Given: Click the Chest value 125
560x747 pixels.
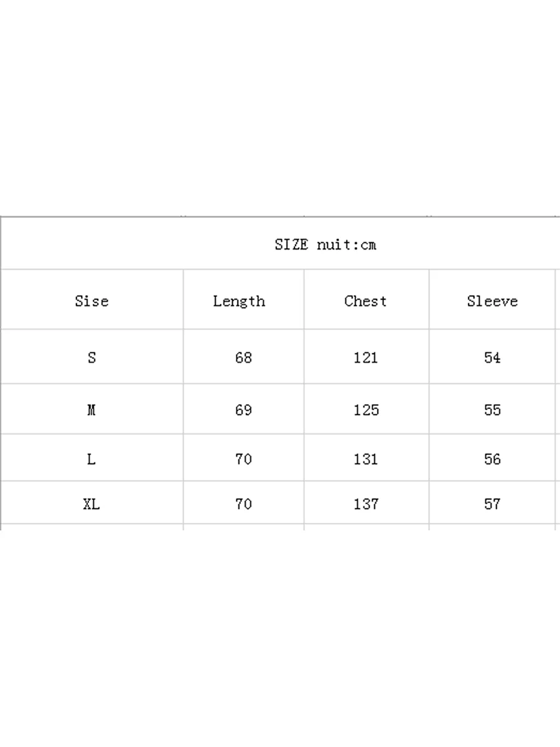Looking at the screenshot, I should click(x=365, y=410).
